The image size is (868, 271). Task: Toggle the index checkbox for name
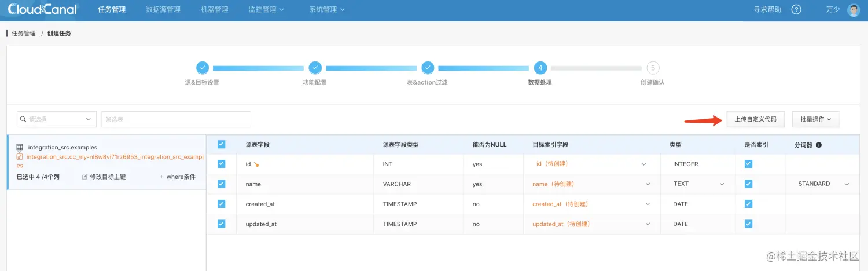click(748, 184)
